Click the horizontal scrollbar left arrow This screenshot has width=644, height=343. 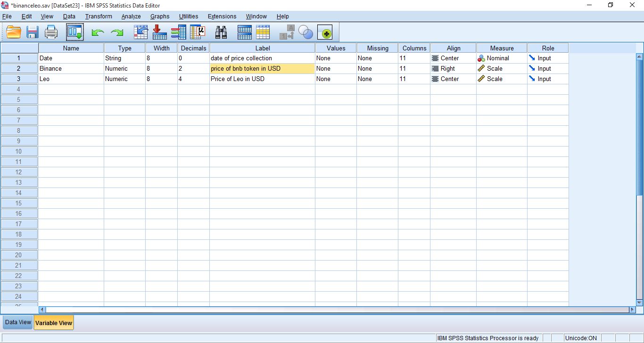pyautogui.click(x=42, y=310)
